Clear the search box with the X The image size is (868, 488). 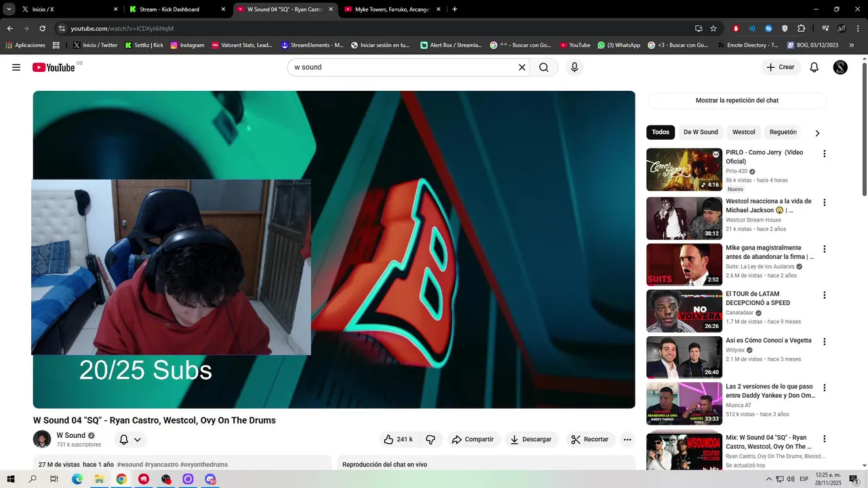[522, 67]
